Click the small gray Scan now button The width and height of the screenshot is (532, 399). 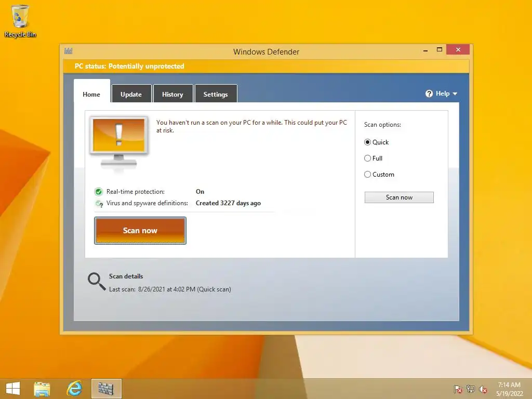coord(399,197)
